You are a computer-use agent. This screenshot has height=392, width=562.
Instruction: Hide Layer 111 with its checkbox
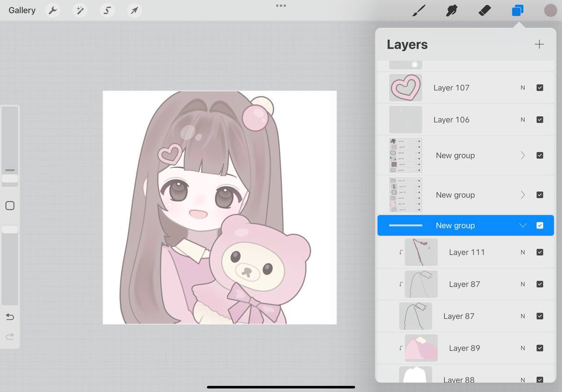point(540,252)
